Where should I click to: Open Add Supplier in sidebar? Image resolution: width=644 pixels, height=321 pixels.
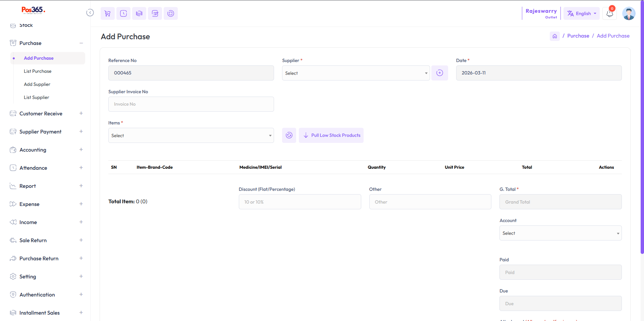[x=37, y=84]
